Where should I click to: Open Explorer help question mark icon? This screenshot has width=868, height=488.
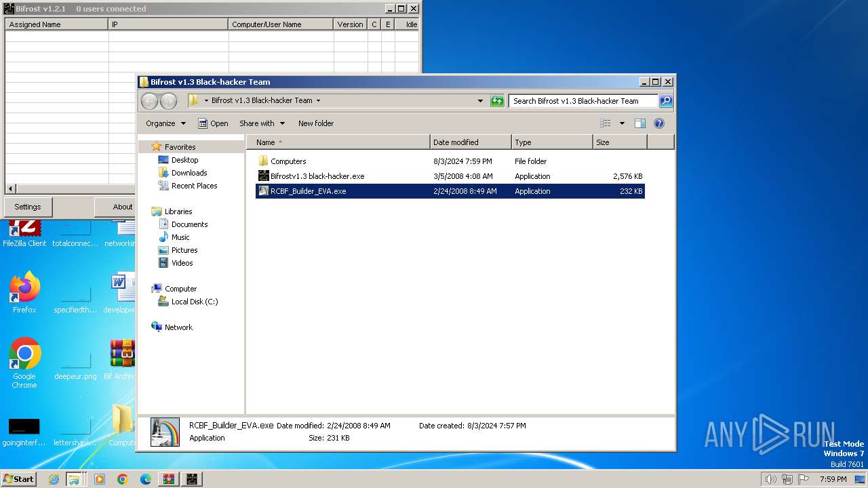(x=659, y=123)
